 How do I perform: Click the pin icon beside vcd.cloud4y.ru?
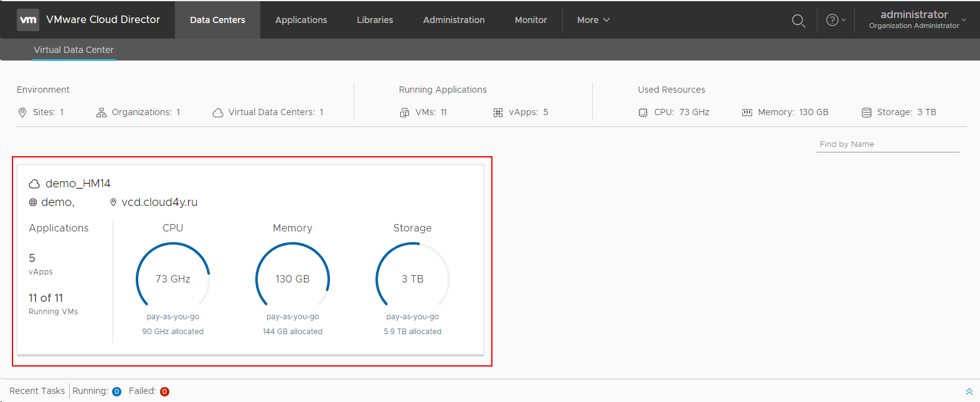pyautogui.click(x=113, y=202)
